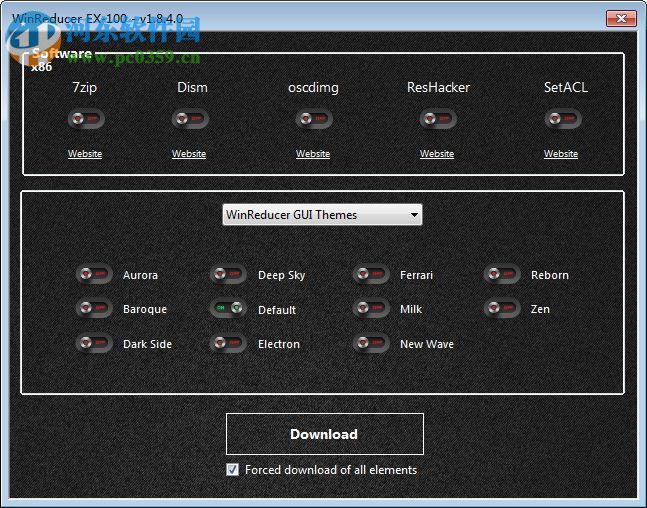The image size is (647, 508).
Task: Enable the Baroque theme switch
Action: pyautogui.click(x=94, y=308)
